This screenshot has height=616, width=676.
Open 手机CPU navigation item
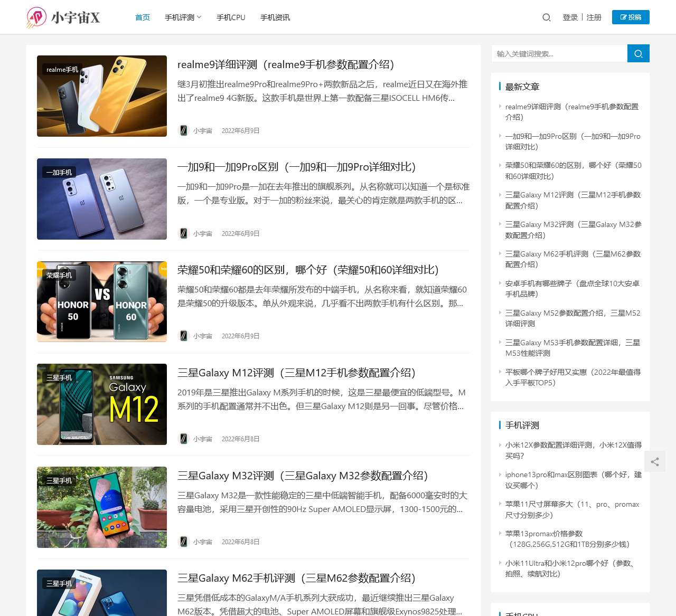coord(231,17)
